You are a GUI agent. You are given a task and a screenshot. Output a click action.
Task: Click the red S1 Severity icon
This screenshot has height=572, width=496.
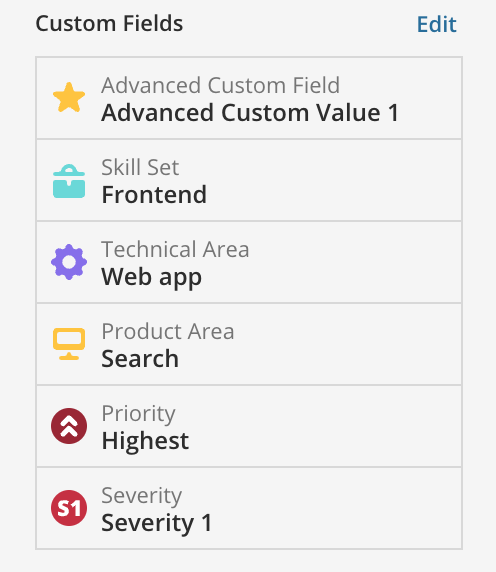point(69,508)
